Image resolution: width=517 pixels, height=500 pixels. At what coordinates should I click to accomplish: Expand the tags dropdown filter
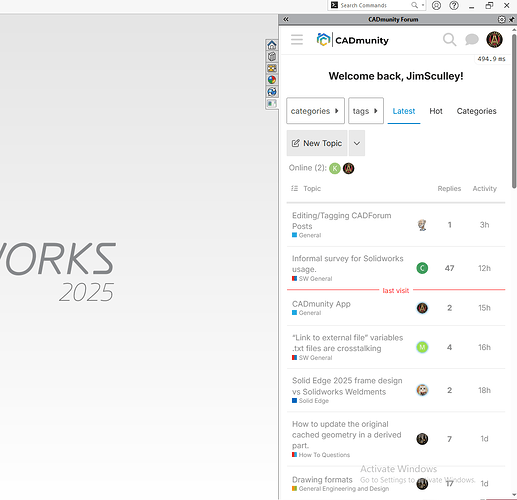coord(366,111)
